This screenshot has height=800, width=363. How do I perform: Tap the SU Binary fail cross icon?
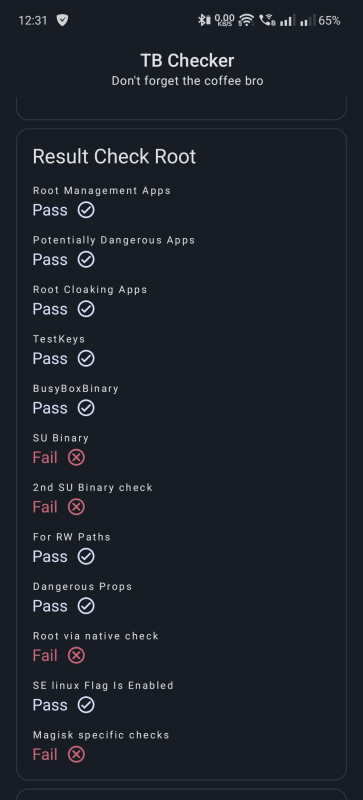(x=76, y=458)
